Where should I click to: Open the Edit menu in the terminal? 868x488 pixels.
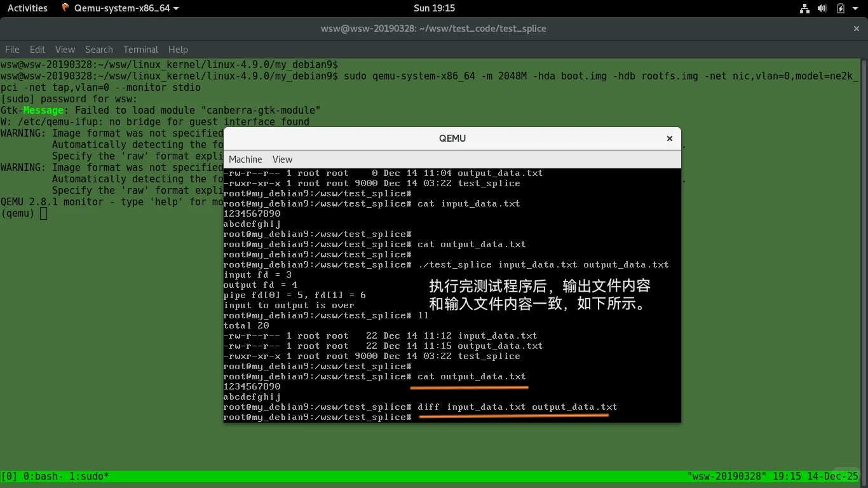pyautogui.click(x=37, y=50)
